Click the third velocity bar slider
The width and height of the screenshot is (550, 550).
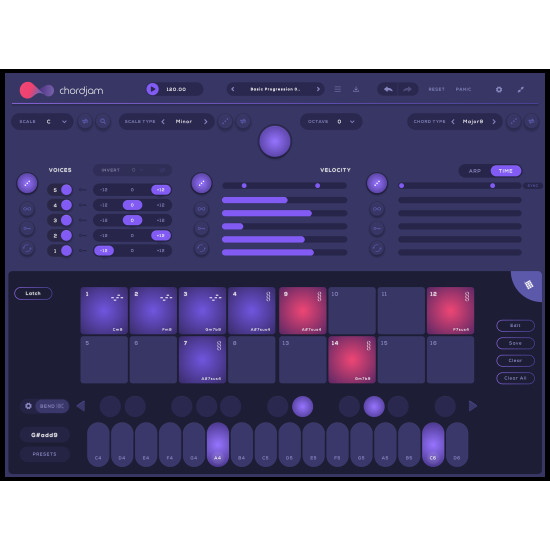click(284, 226)
